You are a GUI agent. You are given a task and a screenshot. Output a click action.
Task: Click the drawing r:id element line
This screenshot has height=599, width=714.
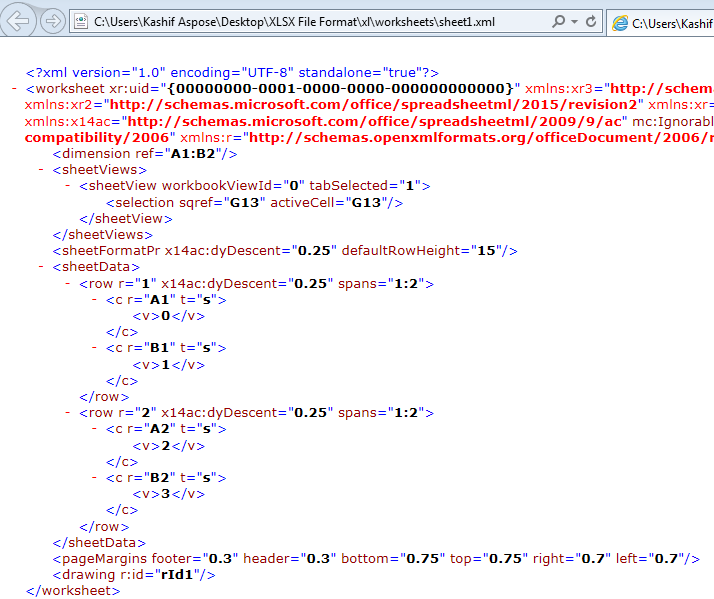[134, 575]
